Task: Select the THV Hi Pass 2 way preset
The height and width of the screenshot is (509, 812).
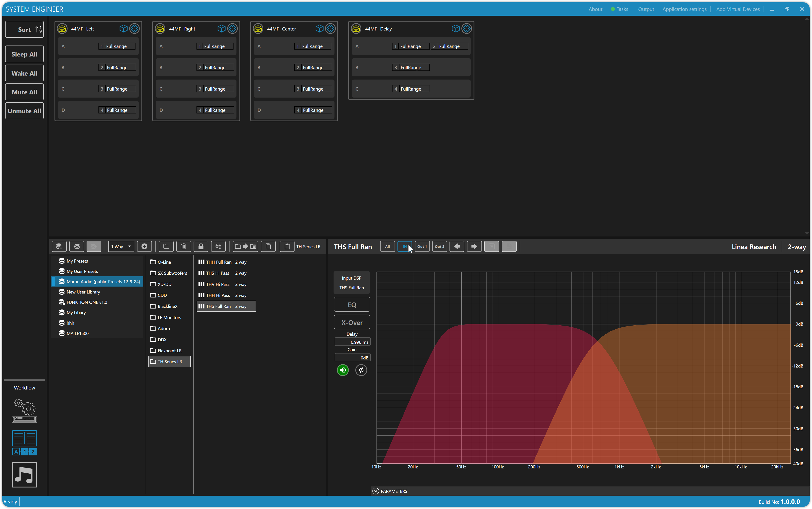Action: click(x=223, y=284)
